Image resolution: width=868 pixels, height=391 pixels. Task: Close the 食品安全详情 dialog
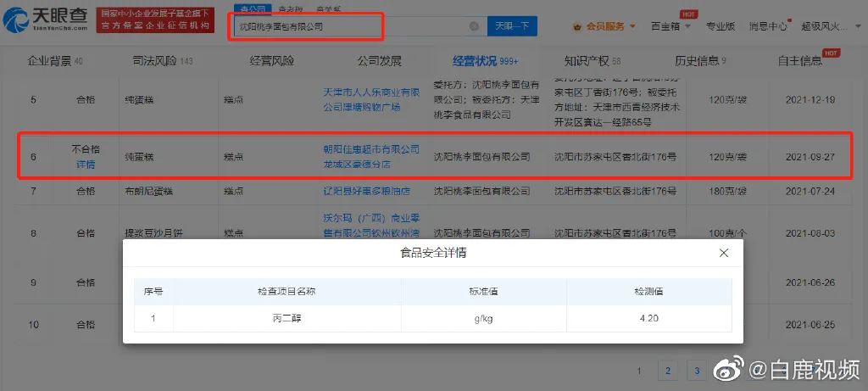pos(724,253)
